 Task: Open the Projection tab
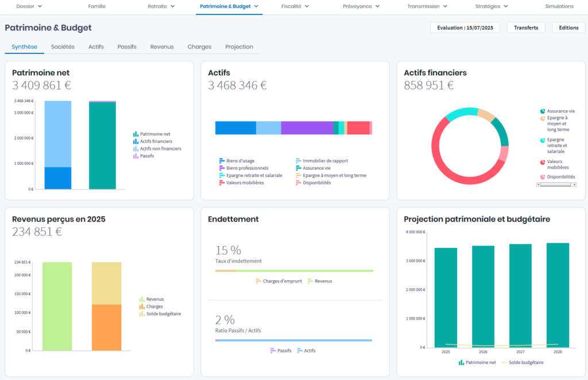239,46
